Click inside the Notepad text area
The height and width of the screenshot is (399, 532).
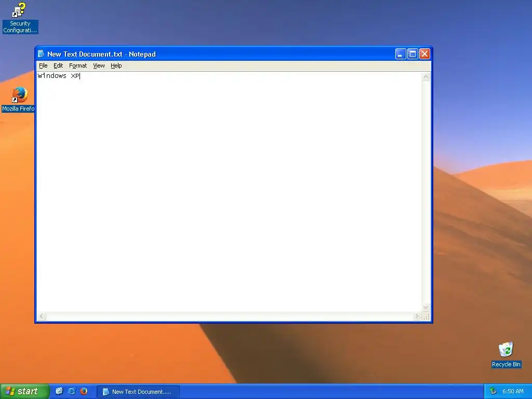pos(229,192)
